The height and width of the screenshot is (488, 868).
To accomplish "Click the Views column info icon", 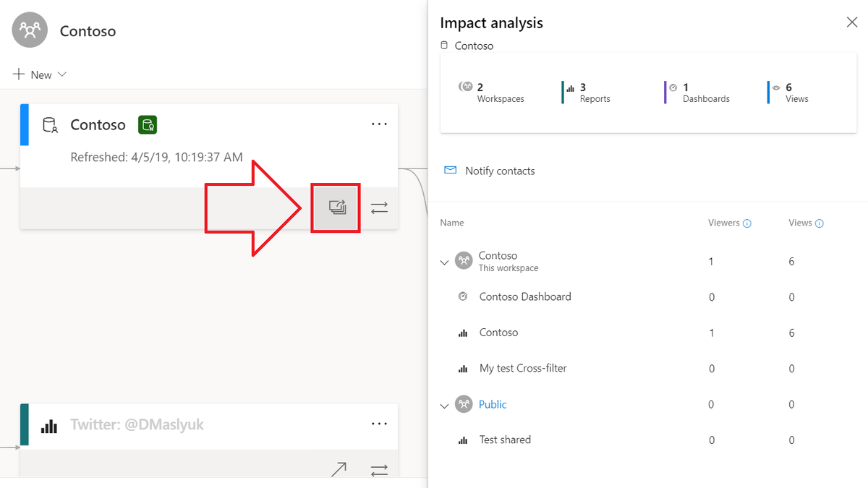I will pyautogui.click(x=820, y=223).
